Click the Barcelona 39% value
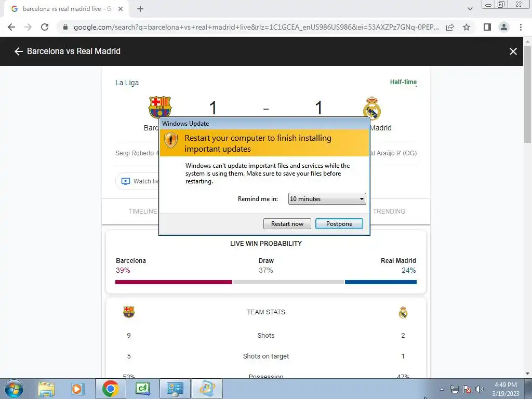Image resolution: width=532 pixels, height=399 pixels. (123, 270)
